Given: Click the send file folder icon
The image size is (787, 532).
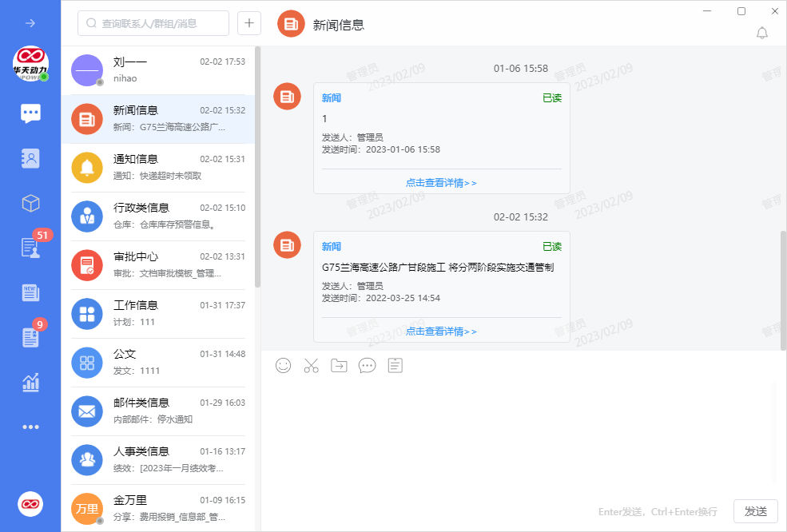Looking at the screenshot, I should pyautogui.click(x=339, y=365).
